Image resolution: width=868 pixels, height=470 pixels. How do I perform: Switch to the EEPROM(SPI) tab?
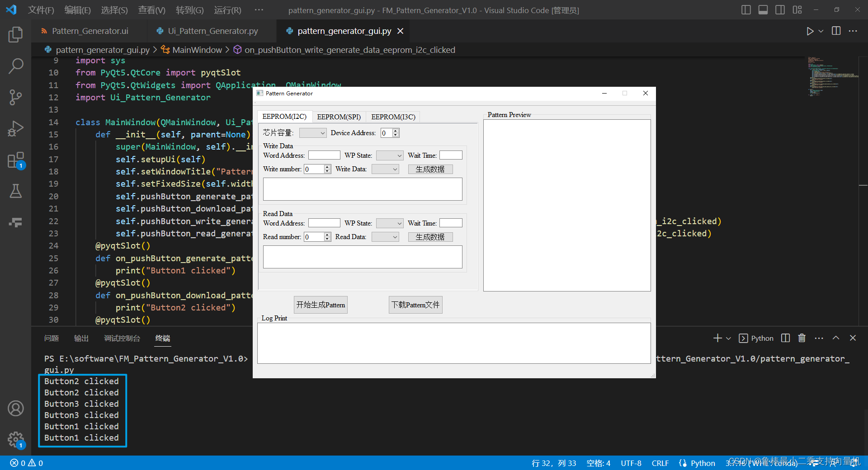click(x=339, y=117)
